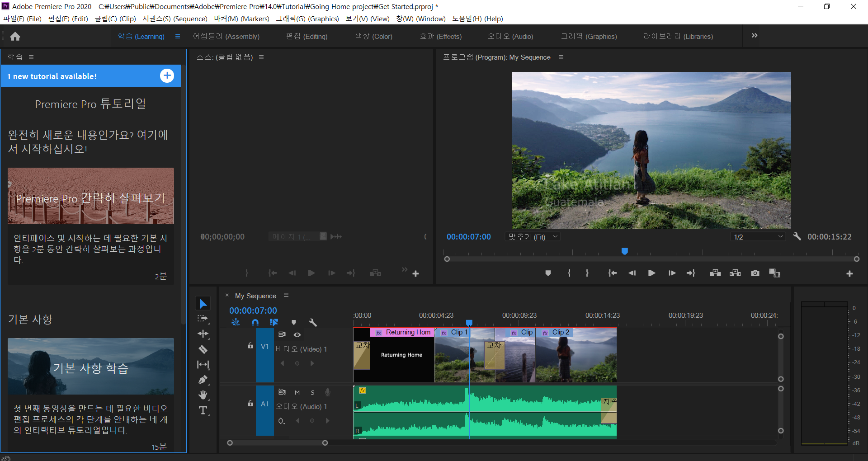Switch to Editing workspace
868x461 pixels.
307,36
